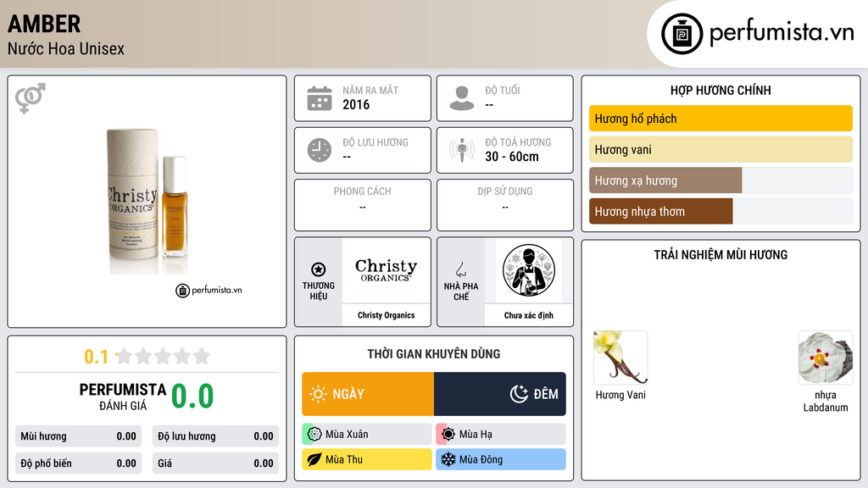
Task: Click the Hương xạ hương accord bar
Action: click(x=721, y=180)
